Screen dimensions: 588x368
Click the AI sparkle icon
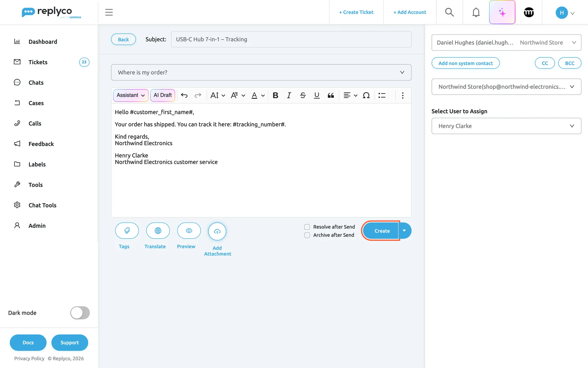[x=502, y=12]
